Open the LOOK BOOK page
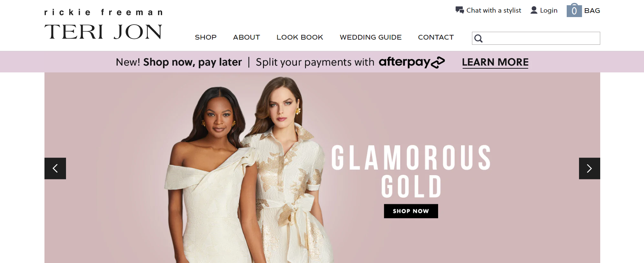Screen dimensions: 644x263 300,37
